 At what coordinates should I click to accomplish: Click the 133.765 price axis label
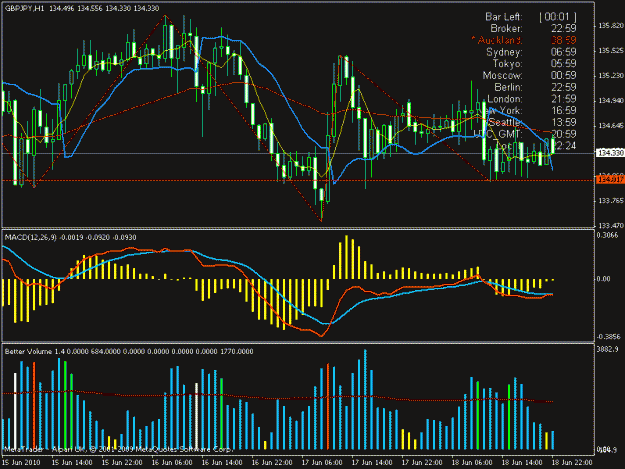(x=610, y=201)
